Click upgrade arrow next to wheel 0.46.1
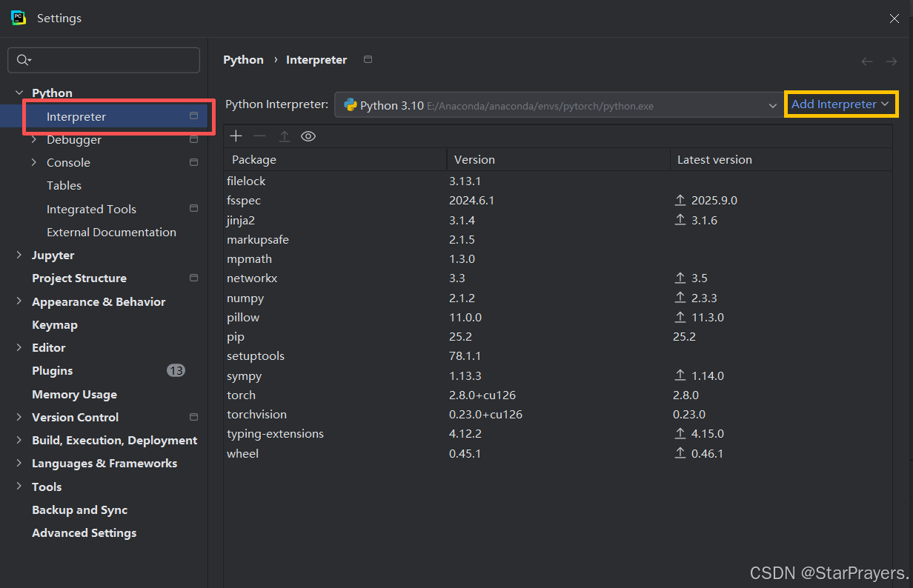 680,453
